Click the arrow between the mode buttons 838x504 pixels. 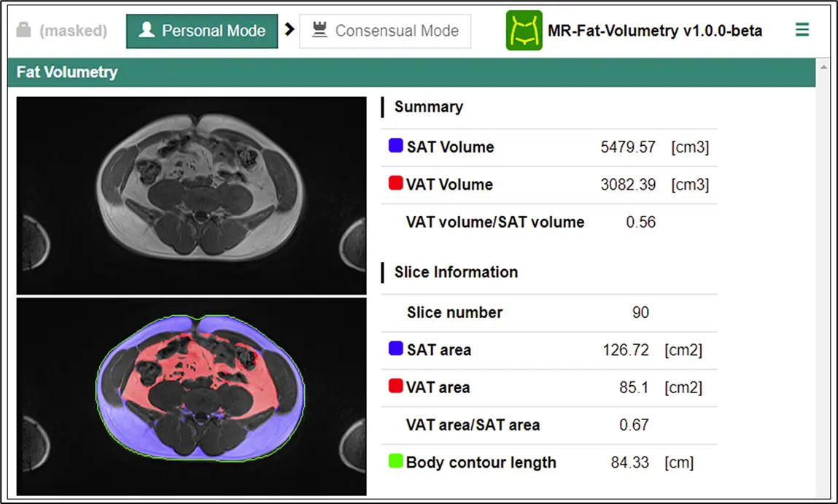click(x=290, y=30)
